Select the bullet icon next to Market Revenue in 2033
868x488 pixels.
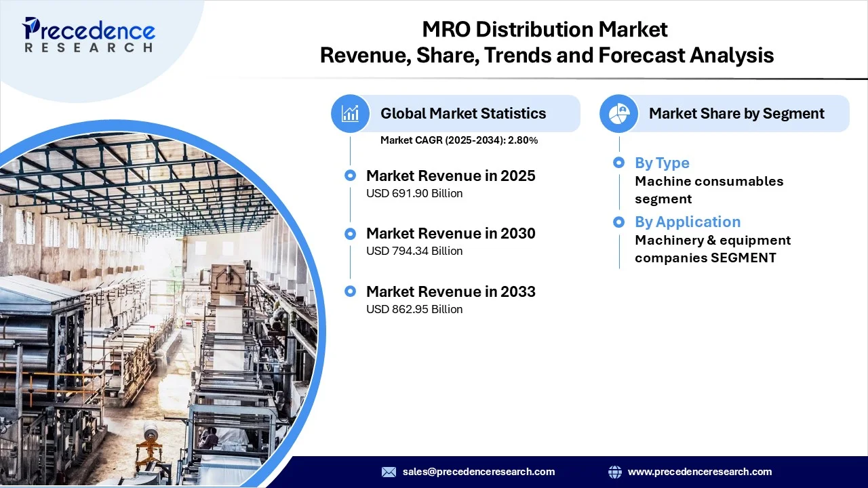tap(350, 291)
